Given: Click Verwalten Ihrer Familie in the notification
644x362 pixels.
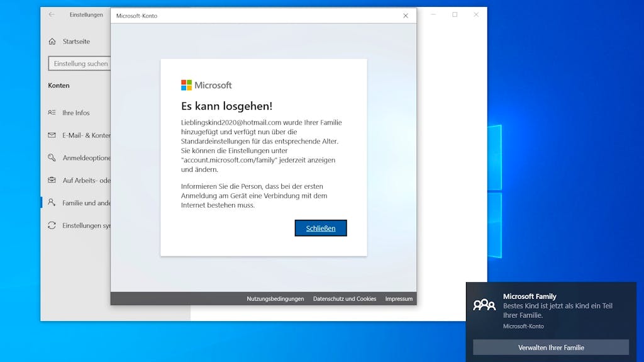Looking at the screenshot, I should tap(551, 347).
